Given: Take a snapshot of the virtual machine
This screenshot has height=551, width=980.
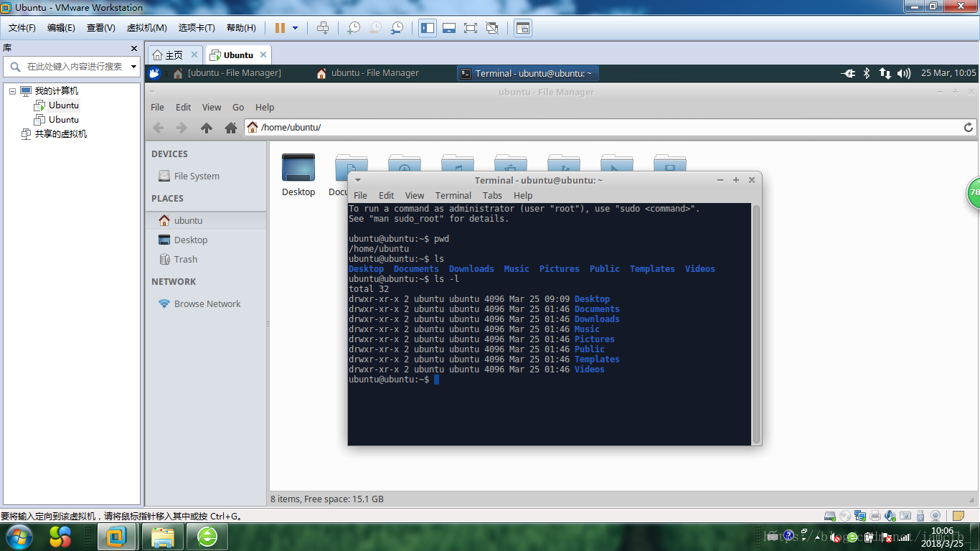Looking at the screenshot, I should 354,28.
